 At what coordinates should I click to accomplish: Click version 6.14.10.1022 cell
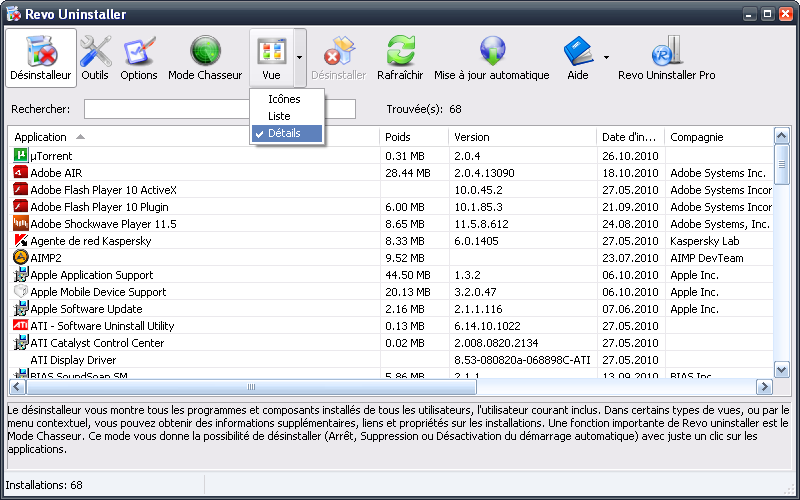pyautogui.click(x=487, y=326)
